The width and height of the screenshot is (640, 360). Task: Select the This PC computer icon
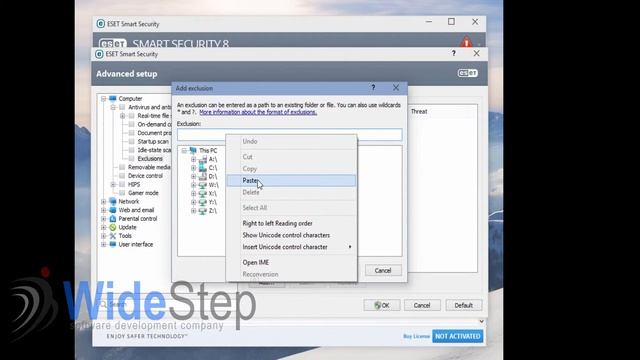(x=193, y=151)
